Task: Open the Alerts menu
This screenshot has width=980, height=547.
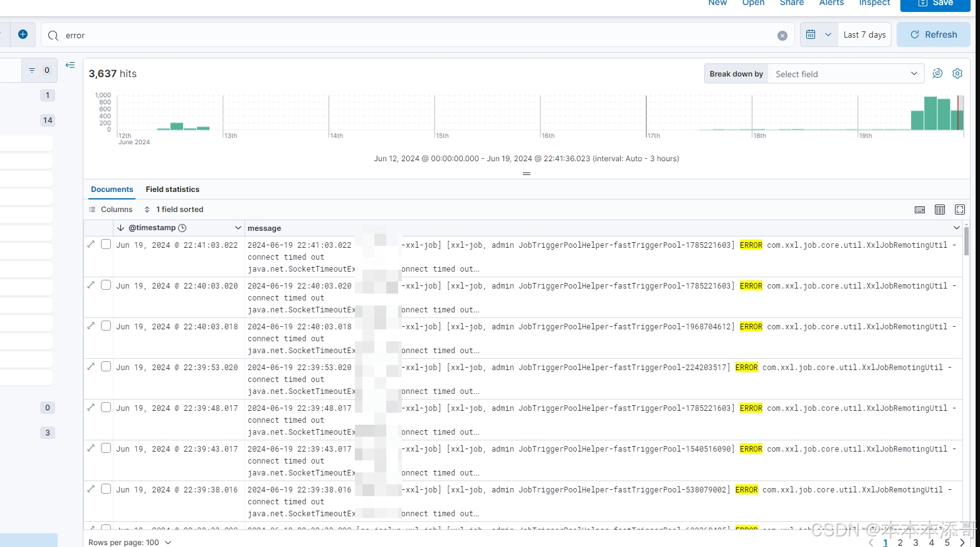Action: point(831,3)
